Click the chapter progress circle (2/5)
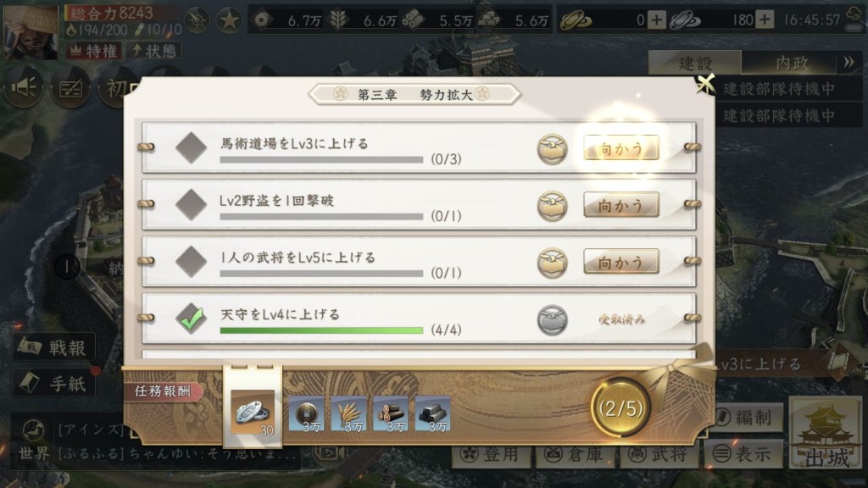Viewport: 868px width, 488px height. pos(620,408)
